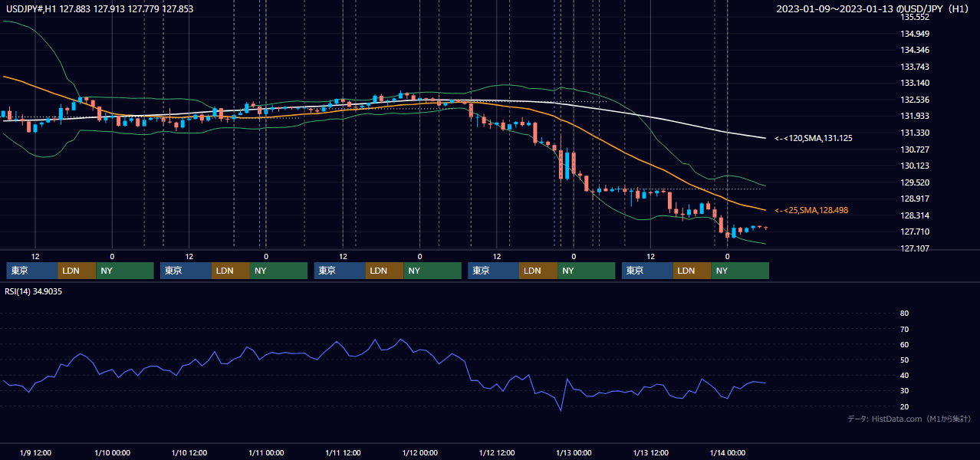Image resolution: width=980 pixels, height=460 pixels.
Task: Click the NY session box for 1/9
Action: [125, 271]
